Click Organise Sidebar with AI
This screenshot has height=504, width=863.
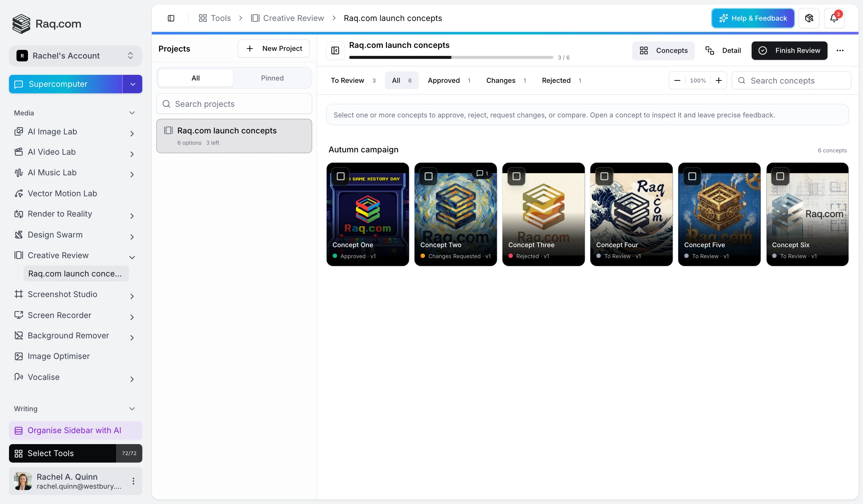[x=75, y=430]
